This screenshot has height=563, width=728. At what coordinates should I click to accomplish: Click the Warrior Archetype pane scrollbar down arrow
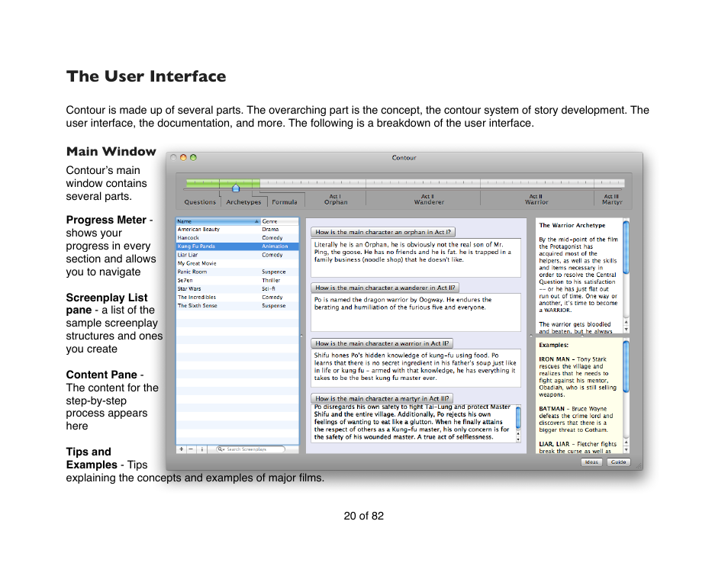pyautogui.click(x=627, y=330)
